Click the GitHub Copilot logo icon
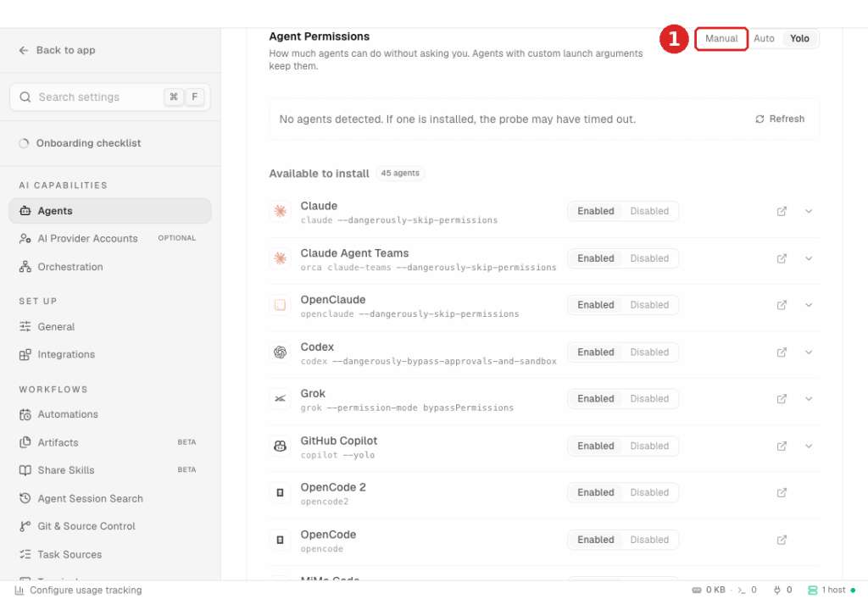The width and height of the screenshot is (868, 599). [280, 446]
